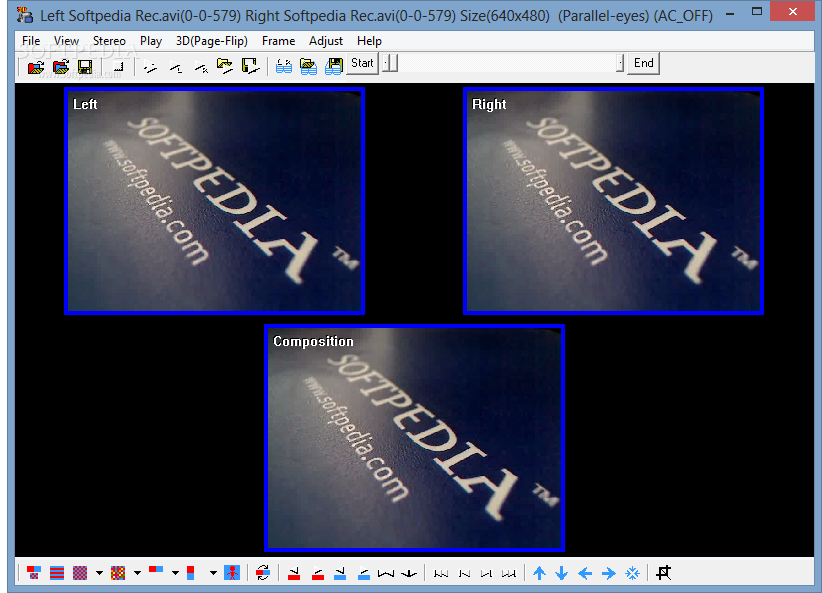
Task: Click the double frame-shift-forward icon
Action: 509,573
